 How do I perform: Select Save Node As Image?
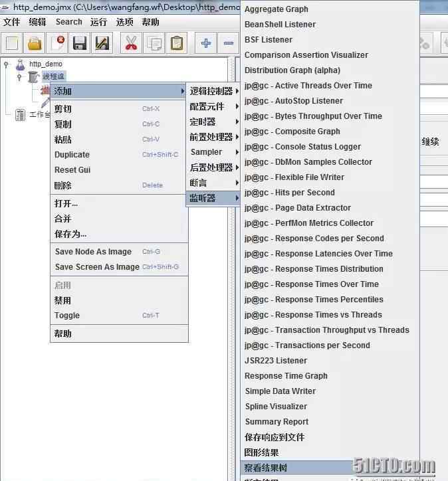(x=119, y=252)
